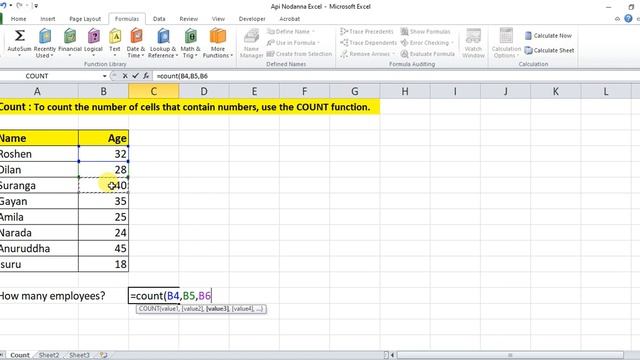Open the AutoSum dropdown arrow
The height and width of the screenshot is (360, 640).
coord(19,56)
